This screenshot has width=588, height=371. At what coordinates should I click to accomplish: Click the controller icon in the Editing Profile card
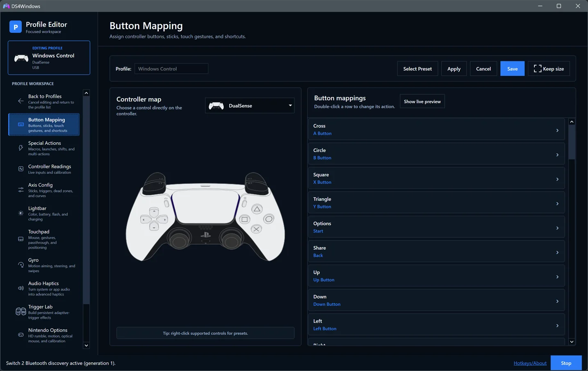(x=21, y=58)
